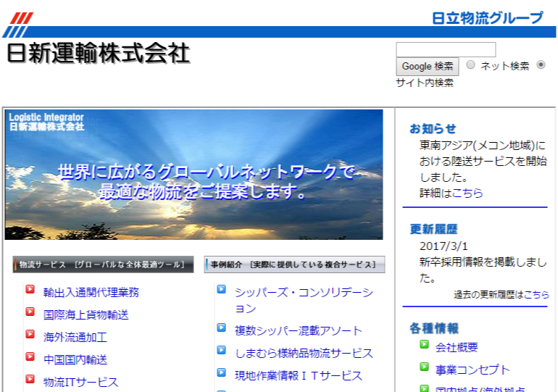Click the red and blue striped company logo

19,25
